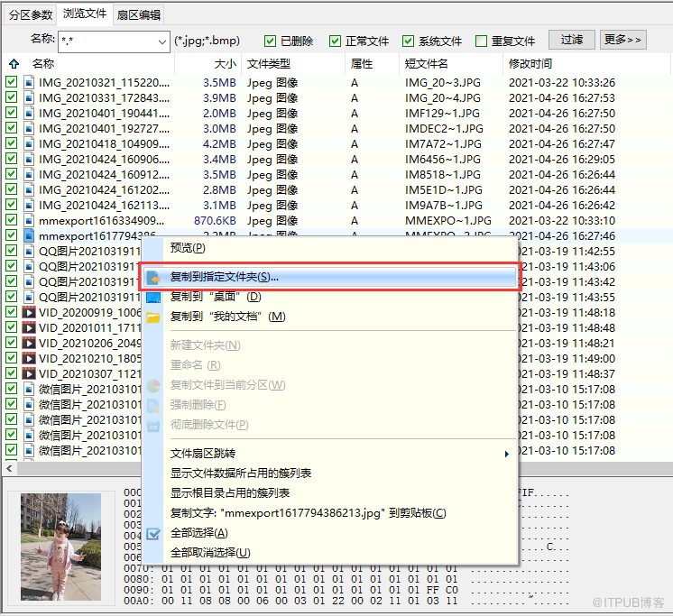Click video icon of VID_20210206_2049

29,344
